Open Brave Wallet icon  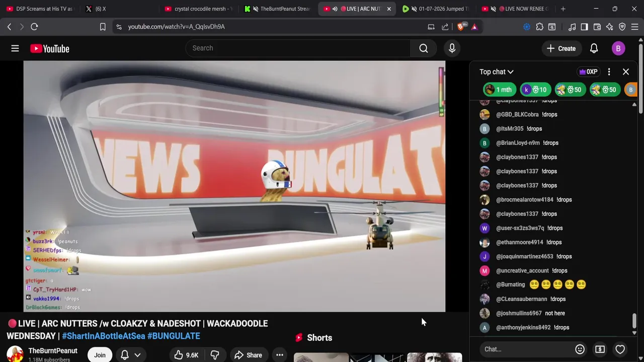click(x=597, y=27)
